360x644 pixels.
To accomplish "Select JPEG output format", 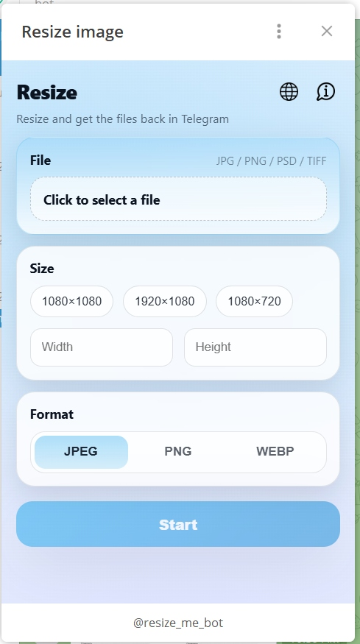I will click(81, 452).
